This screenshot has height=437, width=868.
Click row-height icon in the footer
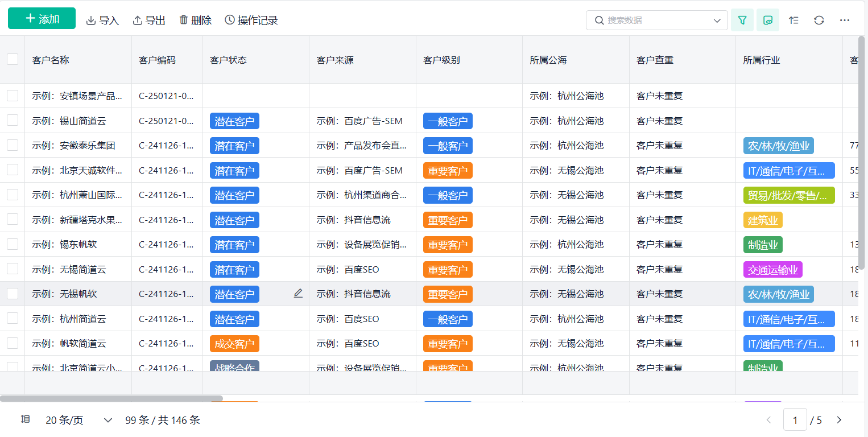click(x=25, y=419)
